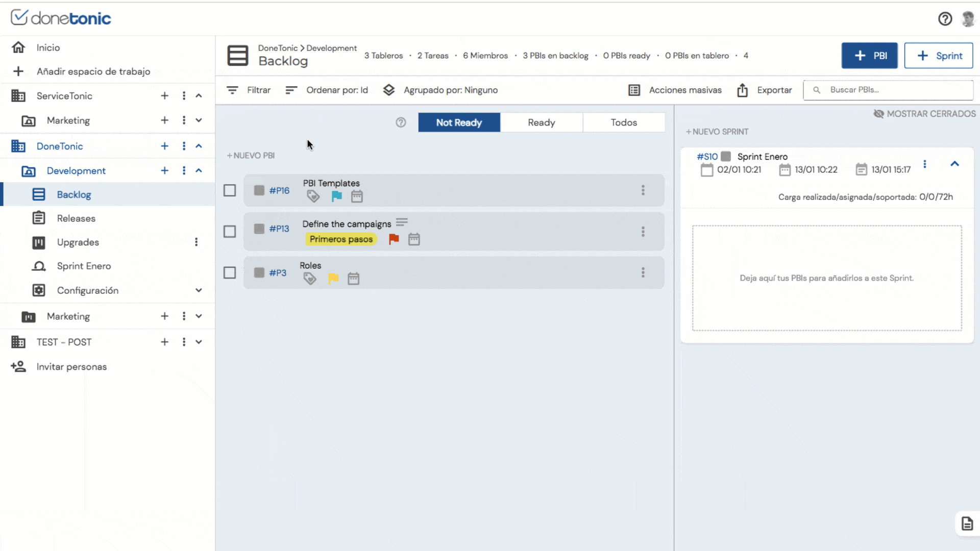Viewport: 980px width, 551px height.
Task: Click tag icon on PBI Templates row
Action: click(x=313, y=196)
